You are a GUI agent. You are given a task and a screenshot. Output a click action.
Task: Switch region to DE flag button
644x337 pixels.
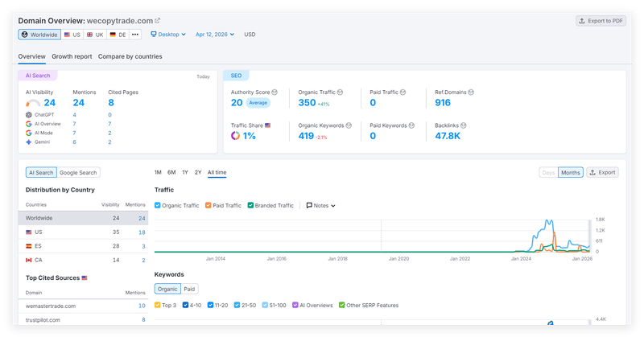pos(118,35)
